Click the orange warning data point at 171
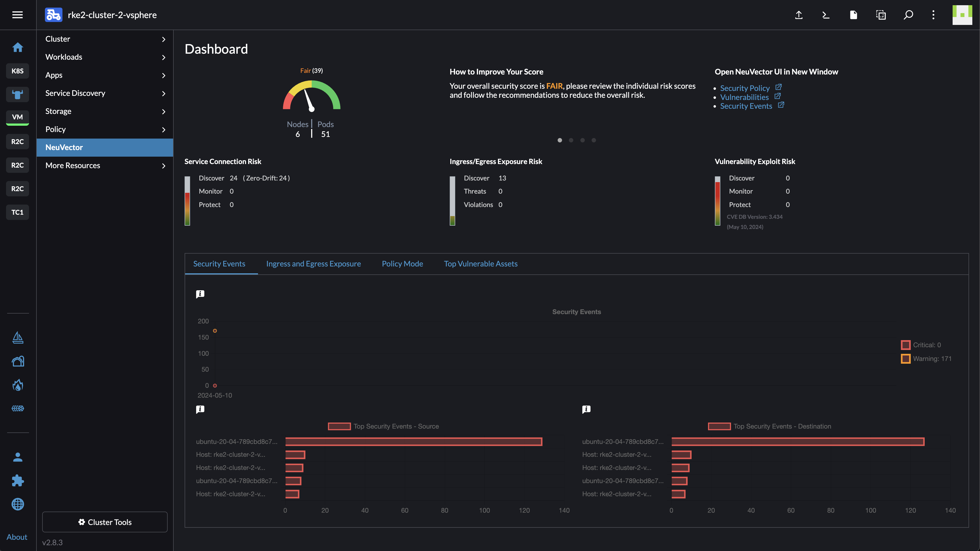Image resolution: width=980 pixels, height=551 pixels. [215, 331]
